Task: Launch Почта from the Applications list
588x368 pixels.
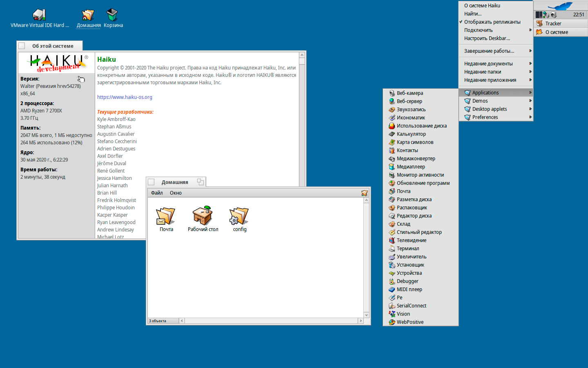Action: (421, 191)
